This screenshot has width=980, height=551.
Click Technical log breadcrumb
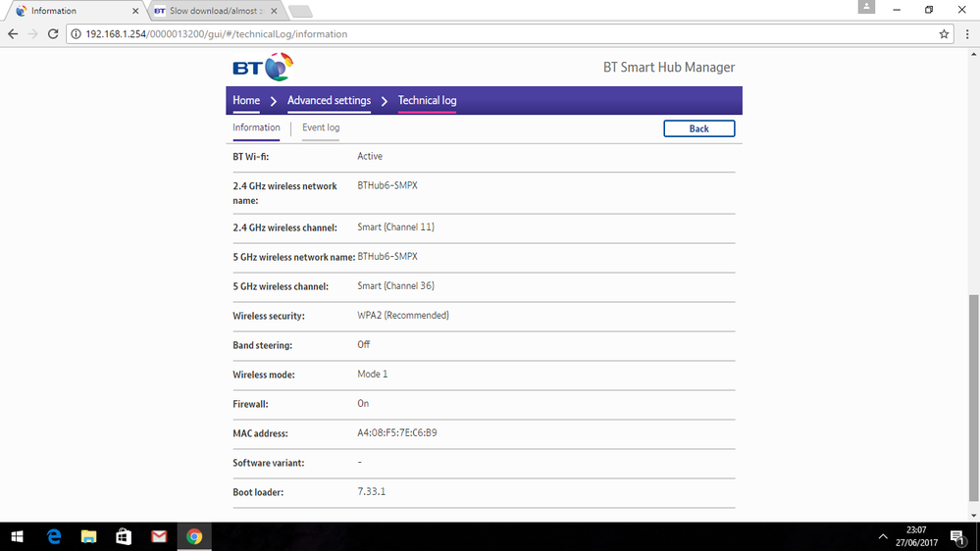pos(427,101)
